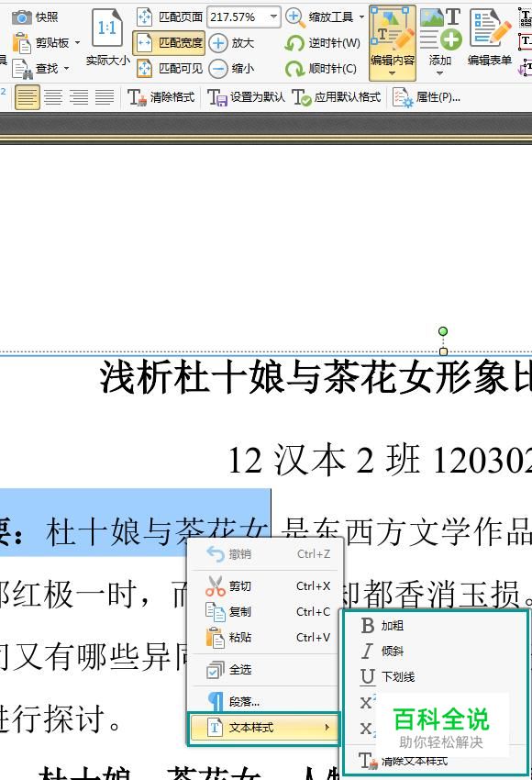Set view to actual size 1:1
532x780 pixels.
pos(107,39)
